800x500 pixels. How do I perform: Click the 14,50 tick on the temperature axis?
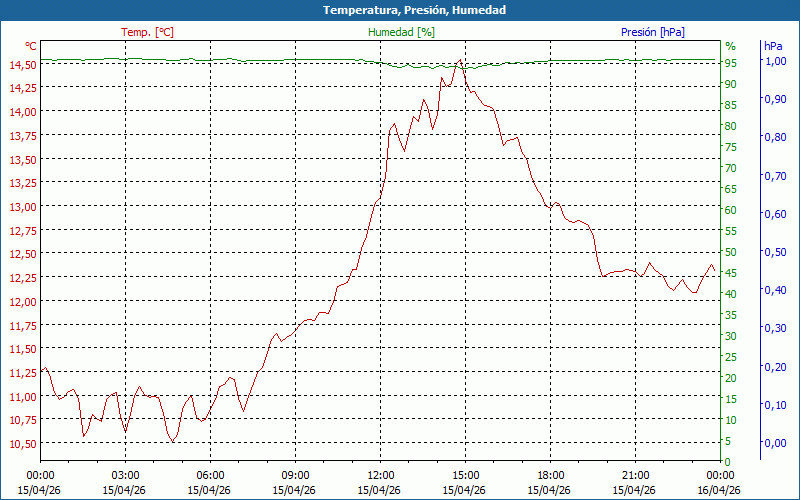22,65
